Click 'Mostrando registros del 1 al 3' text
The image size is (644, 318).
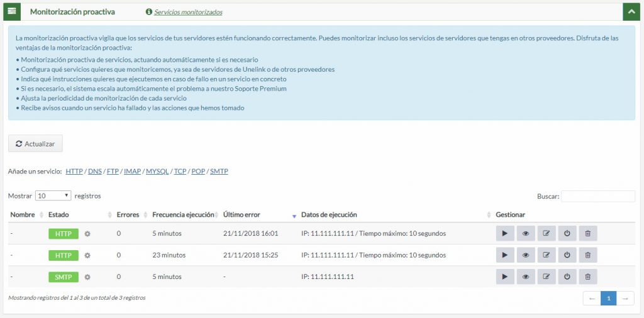pyautogui.click(x=77, y=298)
